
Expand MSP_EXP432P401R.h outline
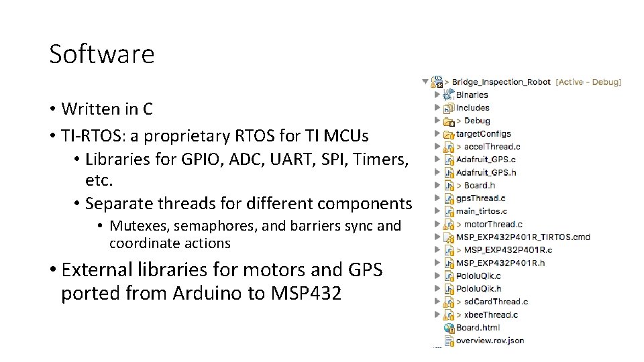click(x=437, y=263)
